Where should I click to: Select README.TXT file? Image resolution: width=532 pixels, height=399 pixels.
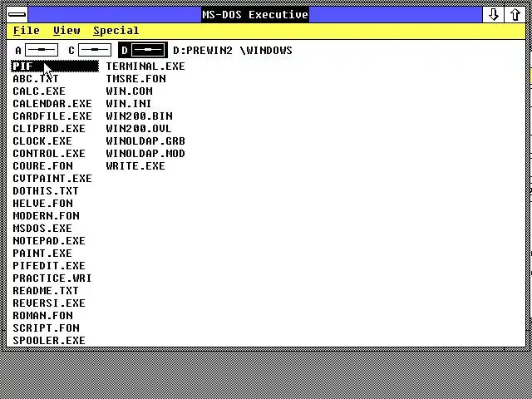pyautogui.click(x=46, y=291)
